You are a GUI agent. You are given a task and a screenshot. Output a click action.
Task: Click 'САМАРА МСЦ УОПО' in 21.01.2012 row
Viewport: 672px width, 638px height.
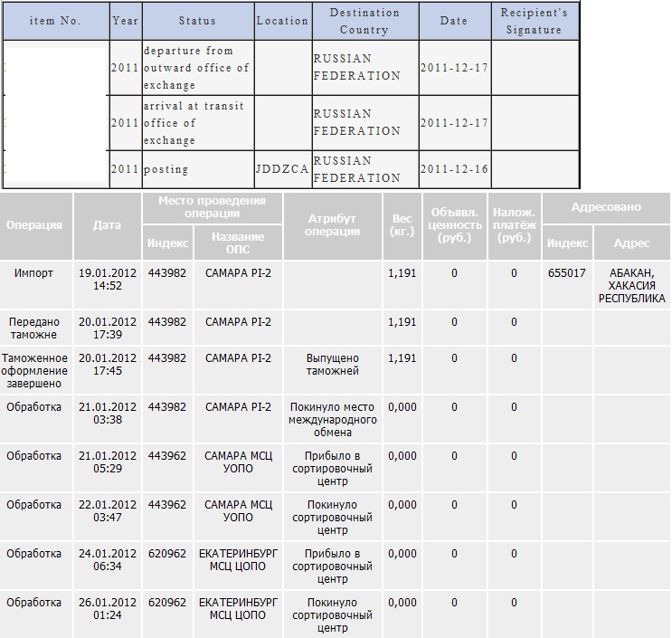click(x=238, y=462)
